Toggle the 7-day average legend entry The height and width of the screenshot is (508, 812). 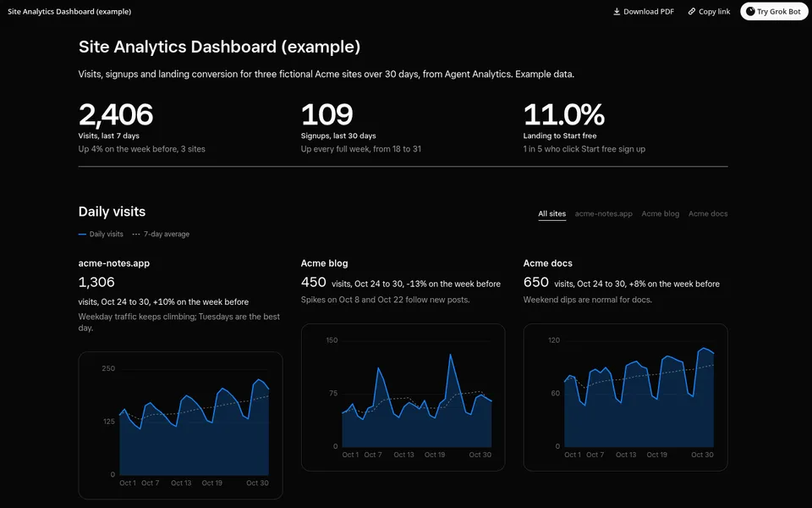pyautogui.click(x=161, y=235)
